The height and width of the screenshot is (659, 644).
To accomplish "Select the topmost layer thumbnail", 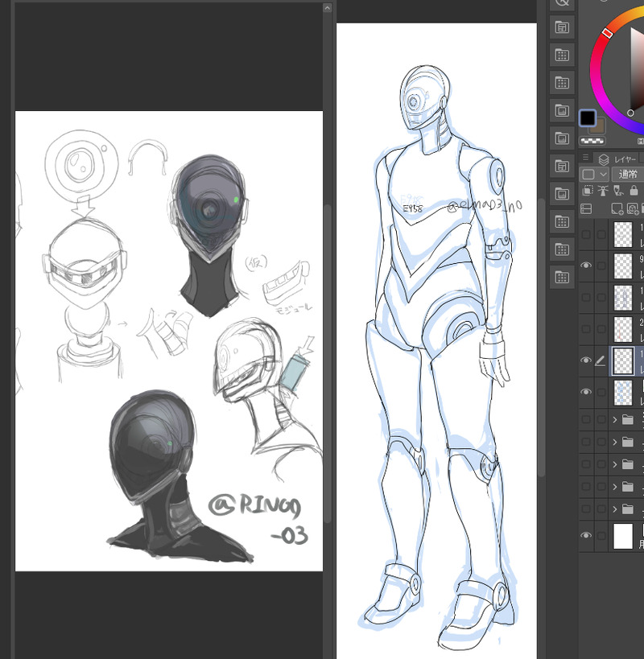I will 623,234.
